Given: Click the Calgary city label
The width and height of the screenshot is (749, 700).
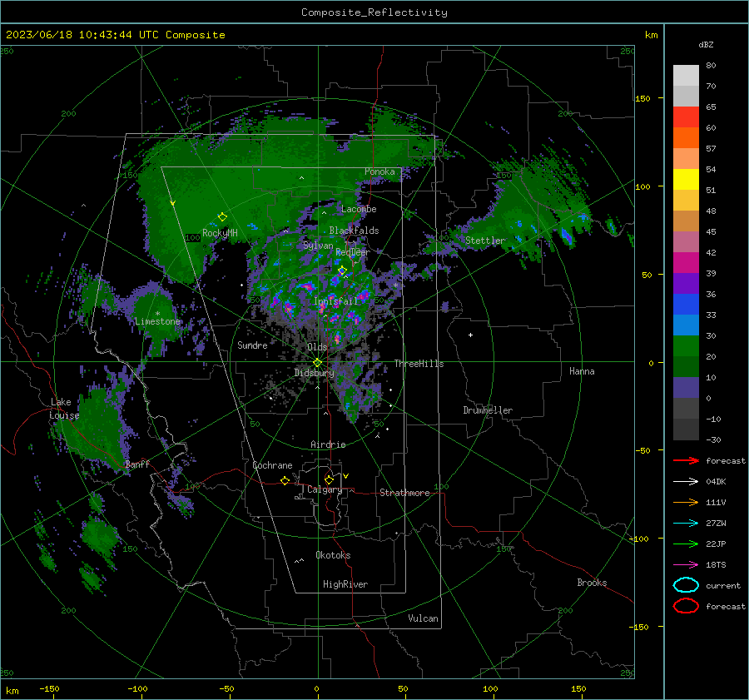Looking at the screenshot, I should point(325,489).
